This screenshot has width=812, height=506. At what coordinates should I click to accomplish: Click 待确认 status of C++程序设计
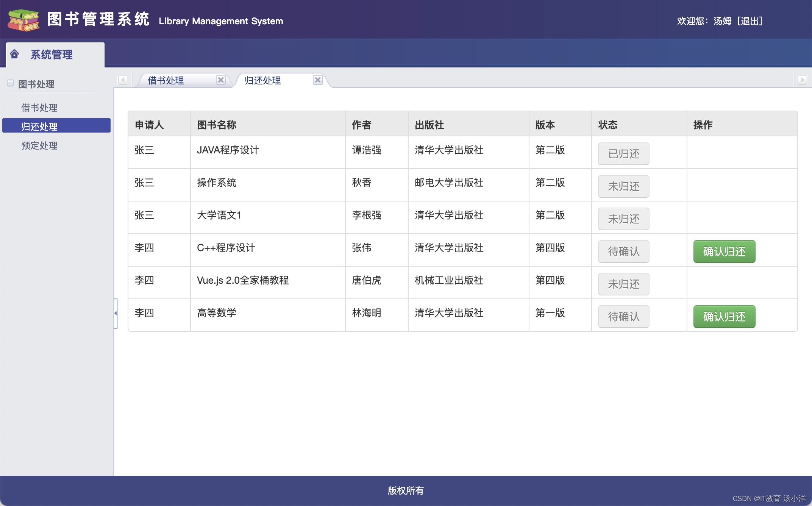pos(623,251)
